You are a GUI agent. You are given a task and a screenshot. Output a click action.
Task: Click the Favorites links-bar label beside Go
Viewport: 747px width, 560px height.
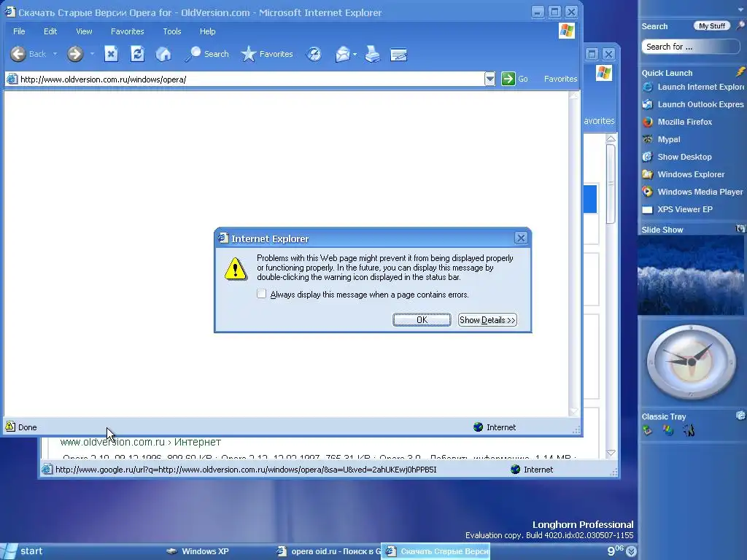(x=560, y=79)
